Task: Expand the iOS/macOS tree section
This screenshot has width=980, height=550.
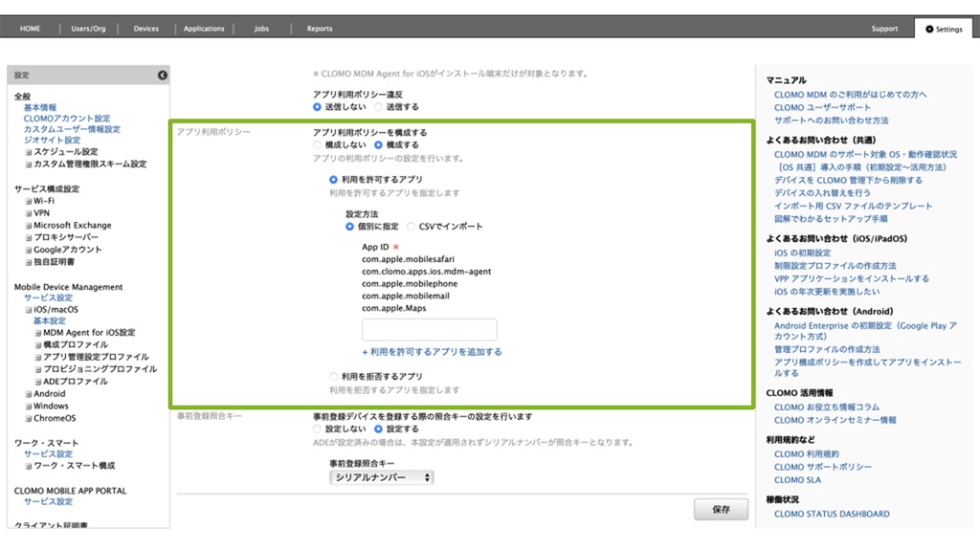Action: [29, 310]
